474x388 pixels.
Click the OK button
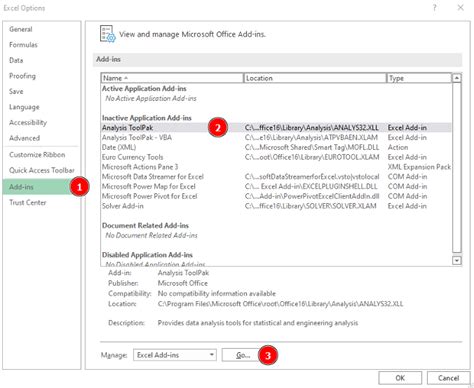400,378
